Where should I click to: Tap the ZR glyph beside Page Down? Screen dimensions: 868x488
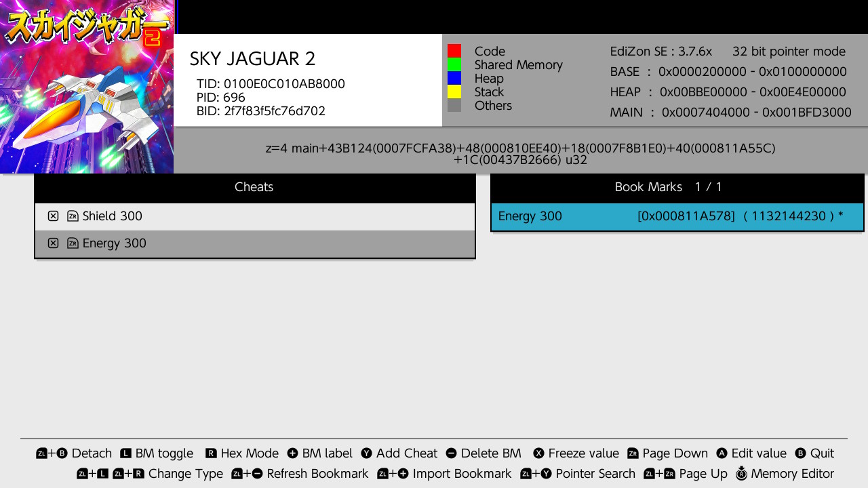pos(633,453)
